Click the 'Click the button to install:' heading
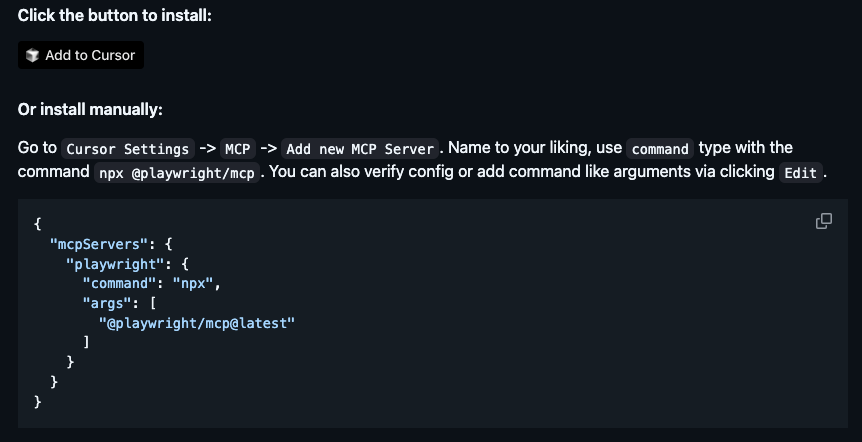Image resolution: width=862 pixels, height=442 pixels. click(114, 15)
